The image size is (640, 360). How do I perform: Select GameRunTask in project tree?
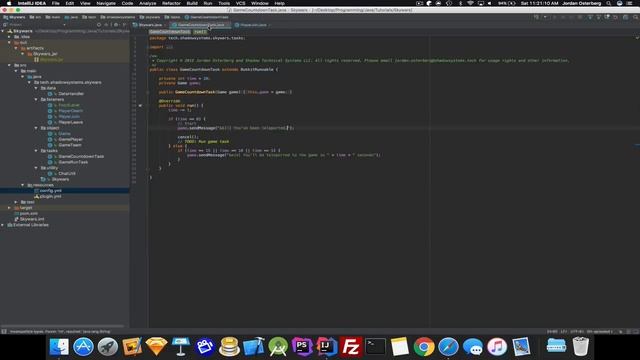click(73, 162)
